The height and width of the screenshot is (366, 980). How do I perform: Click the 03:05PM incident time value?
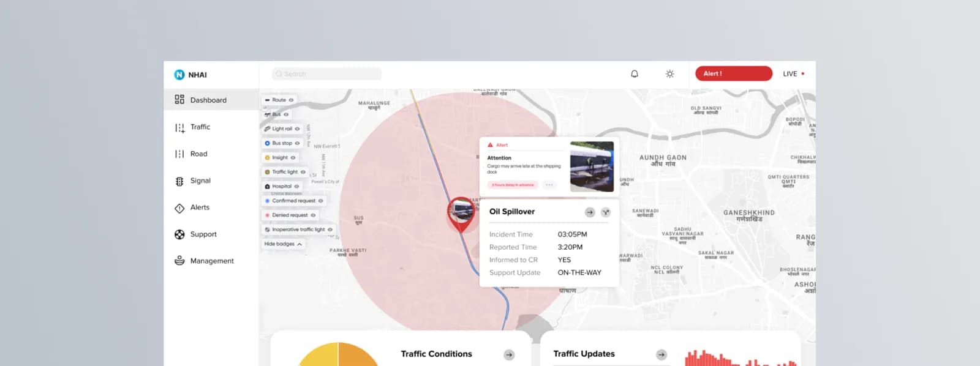click(x=572, y=234)
